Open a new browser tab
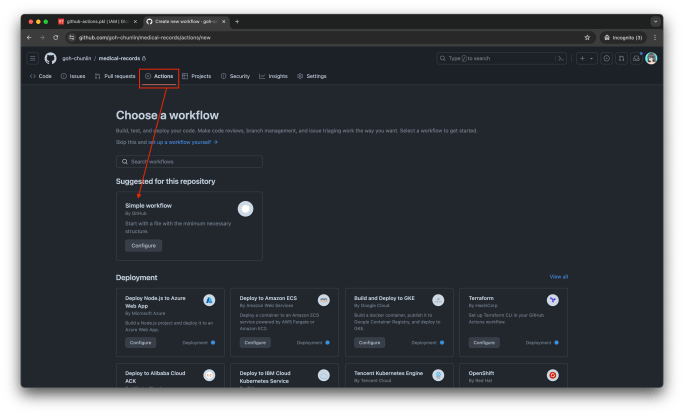 (237, 20)
